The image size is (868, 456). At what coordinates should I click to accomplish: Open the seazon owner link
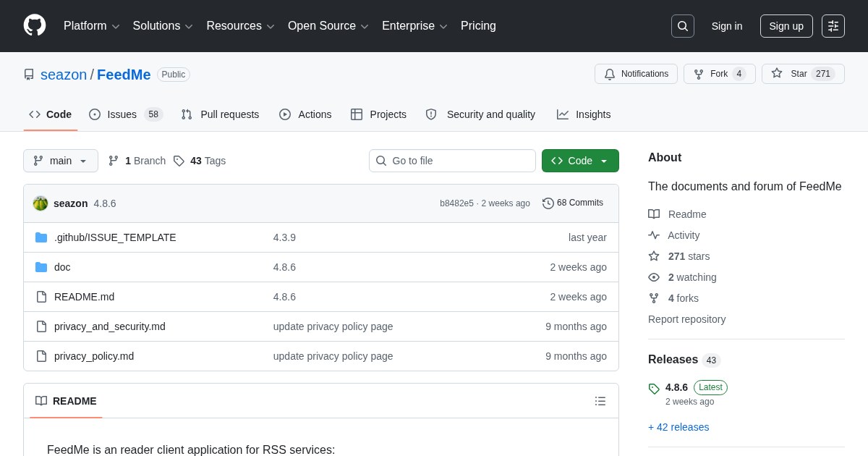click(x=64, y=75)
